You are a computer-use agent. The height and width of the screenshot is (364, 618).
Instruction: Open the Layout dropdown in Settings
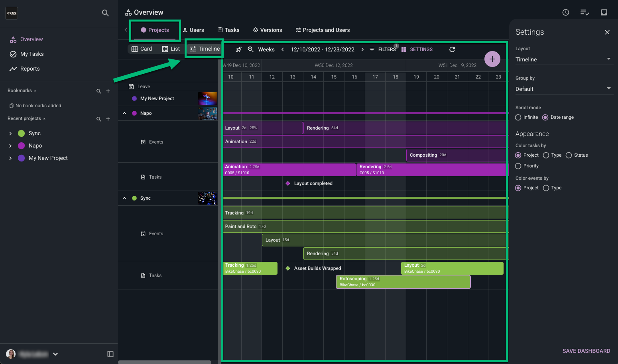[x=564, y=59]
